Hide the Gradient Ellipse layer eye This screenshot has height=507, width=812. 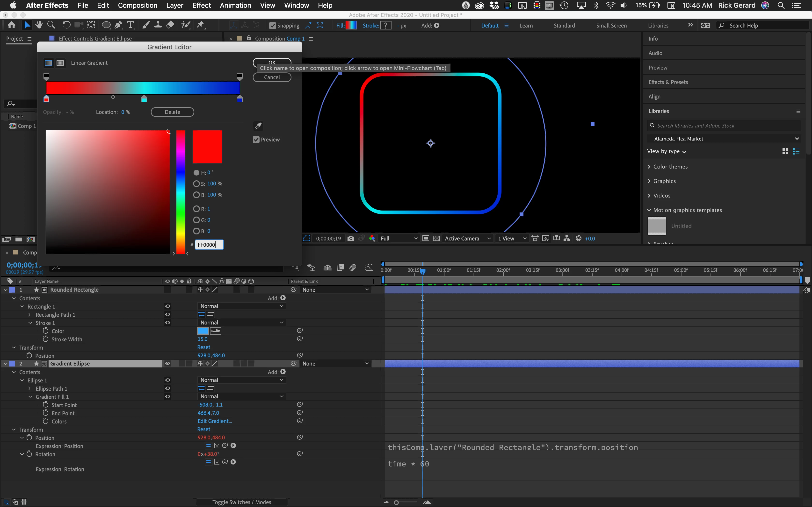[167, 364]
